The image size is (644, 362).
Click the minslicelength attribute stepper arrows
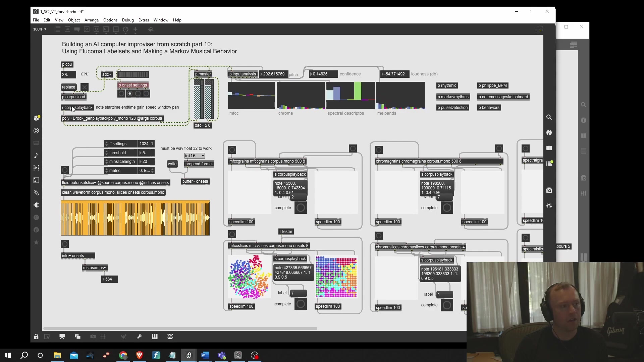(107, 162)
